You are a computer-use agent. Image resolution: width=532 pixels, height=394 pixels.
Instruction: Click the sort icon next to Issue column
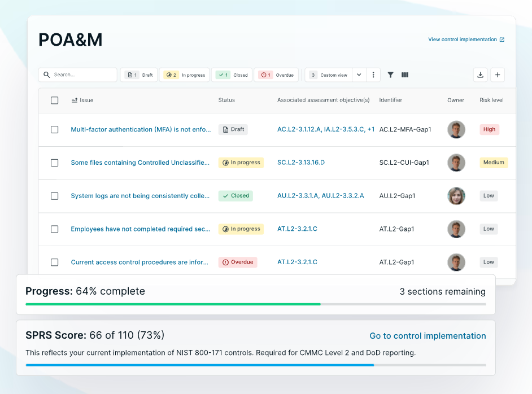click(75, 100)
